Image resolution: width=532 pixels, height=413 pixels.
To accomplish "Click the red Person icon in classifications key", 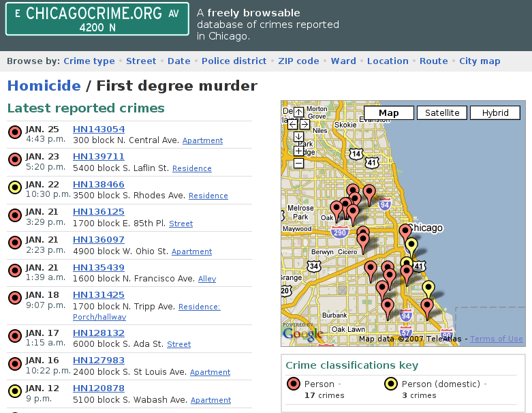I will coord(294,384).
